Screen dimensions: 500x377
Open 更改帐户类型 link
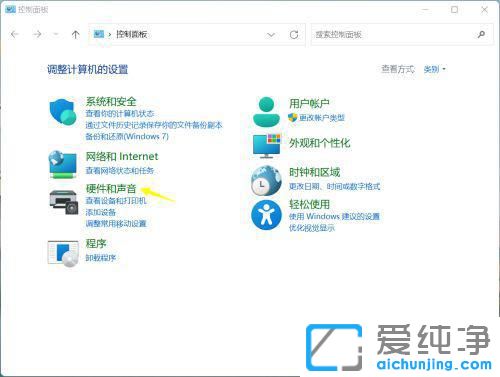[322, 118]
